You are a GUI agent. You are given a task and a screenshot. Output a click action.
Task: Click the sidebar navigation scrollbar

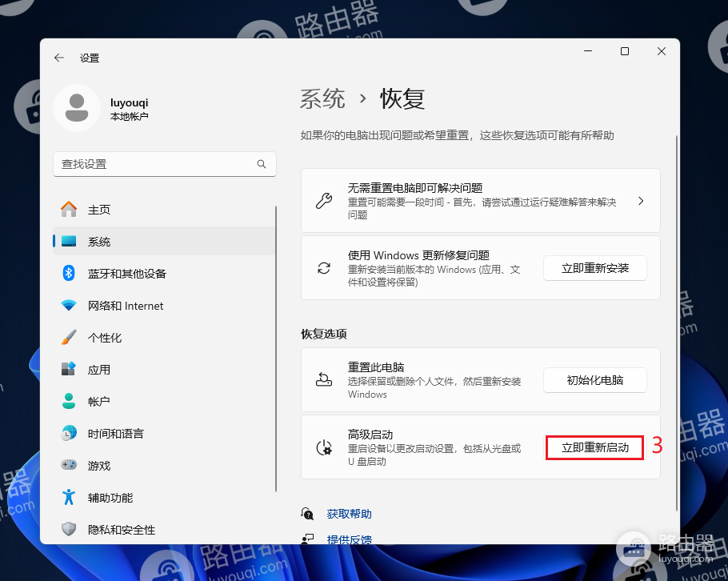(x=276, y=348)
